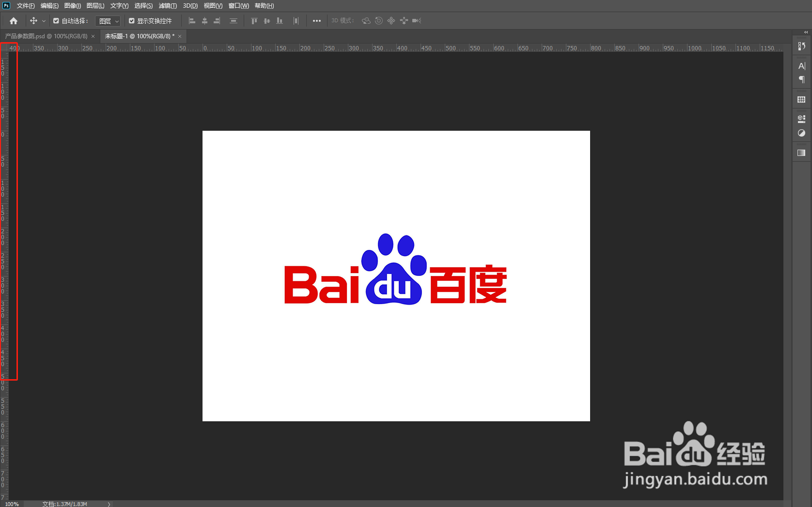The height and width of the screenshot is (507, 812).
Task: Open the grid-patterned panel icon
Action: (x=801, y=99)
